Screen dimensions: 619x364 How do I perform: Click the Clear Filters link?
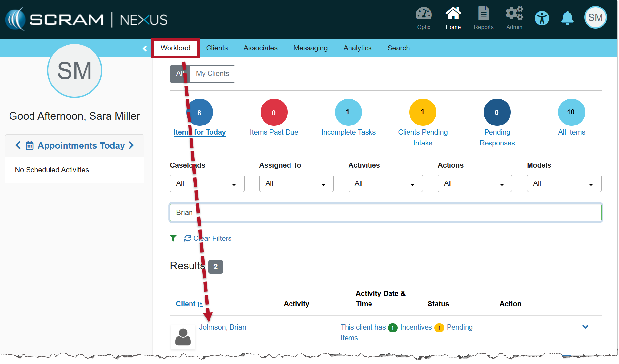[x=212, y=239]
